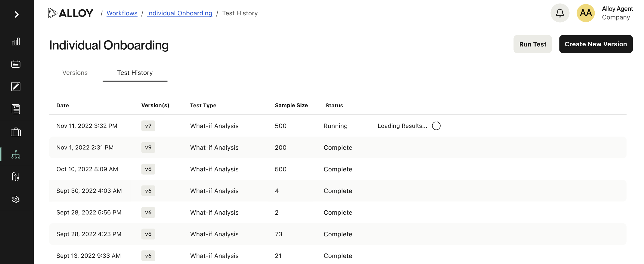Open the workflows hierarchy sidebar icon
The height and width of the screenshot is (264, 644).
pyautogui.click(x=16, y=154)
